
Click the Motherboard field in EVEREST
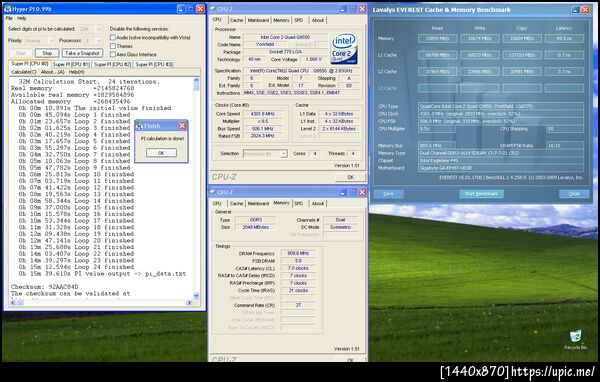(x=501, y=168)
